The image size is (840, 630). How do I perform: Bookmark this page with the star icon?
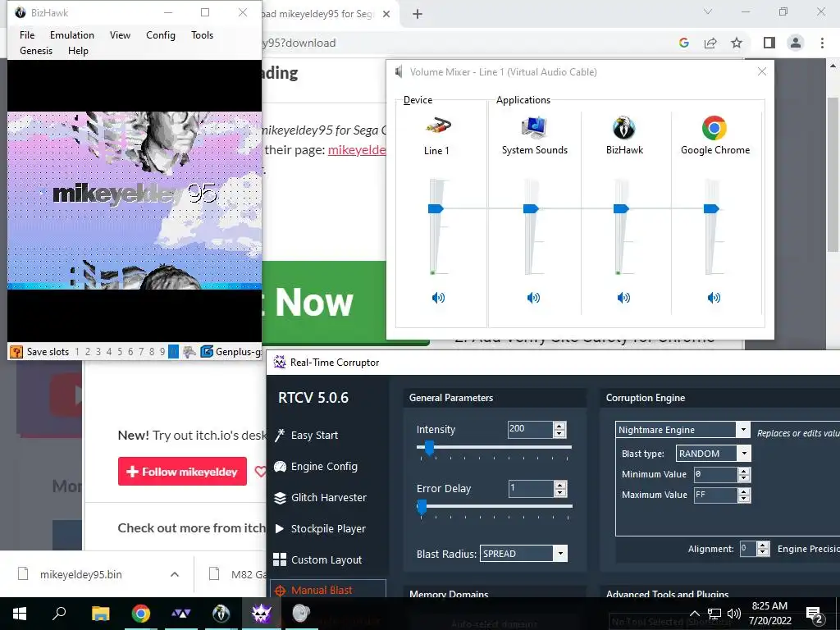(737, 43)
